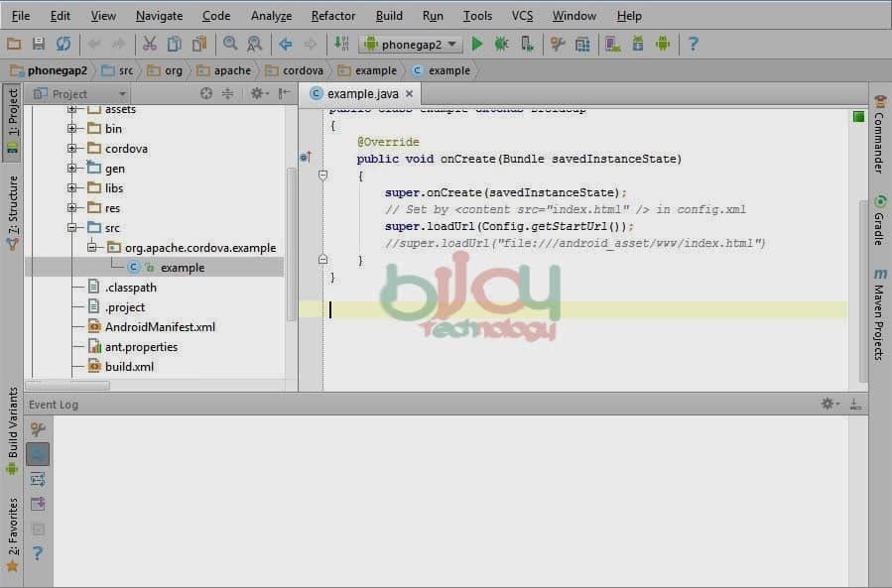Screen dimensions: 892x588
Task: Click the Project panel gear settings icon
Action: [x=256, y=93]
